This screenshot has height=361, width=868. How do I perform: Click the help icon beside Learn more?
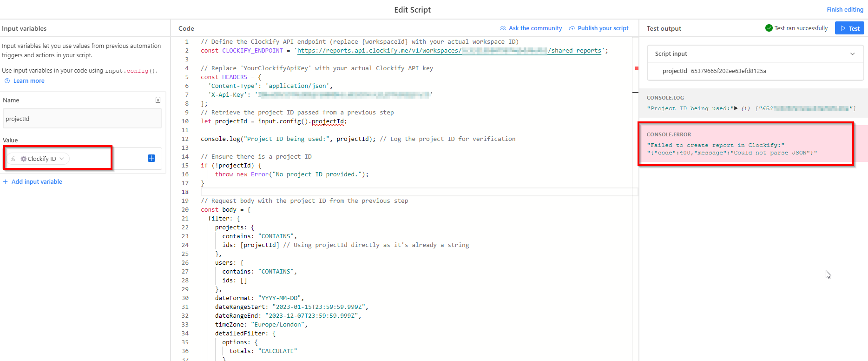7,81
